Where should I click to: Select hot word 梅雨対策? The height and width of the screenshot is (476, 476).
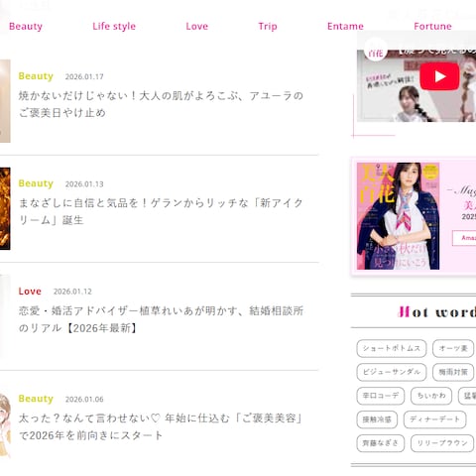coord(453,372)
